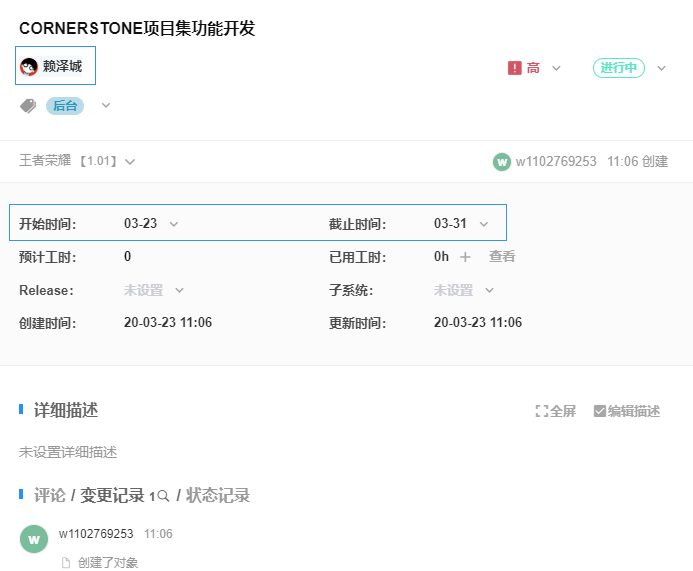The width and height of the screenshot is (693, 571).
Task: Click the 预计工时 value 0
Action: point(127,256)
